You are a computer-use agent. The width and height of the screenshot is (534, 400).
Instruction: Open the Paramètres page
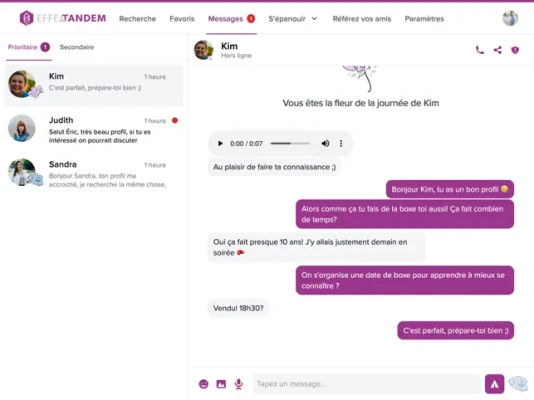[x=424, y=19]
